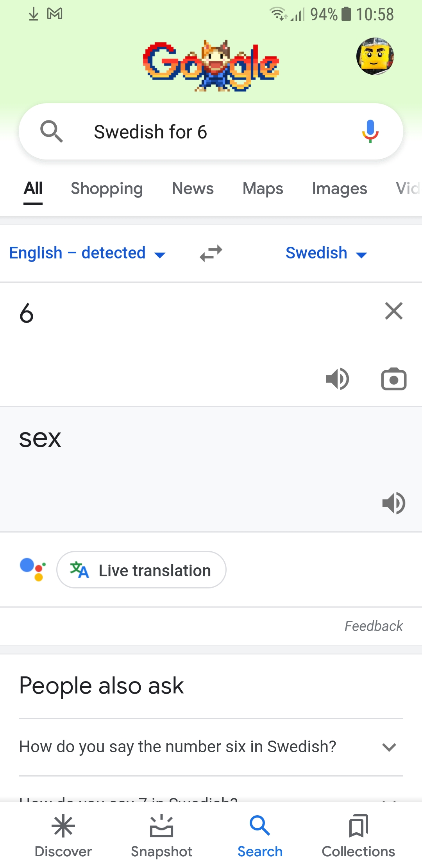Open the Google Doodle logo

tap(211, 66)
